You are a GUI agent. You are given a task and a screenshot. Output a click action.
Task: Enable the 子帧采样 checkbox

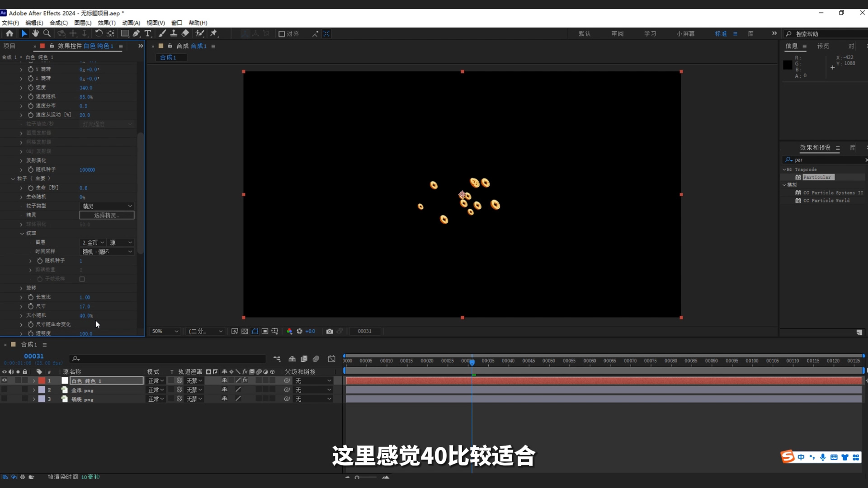[82, 279]
